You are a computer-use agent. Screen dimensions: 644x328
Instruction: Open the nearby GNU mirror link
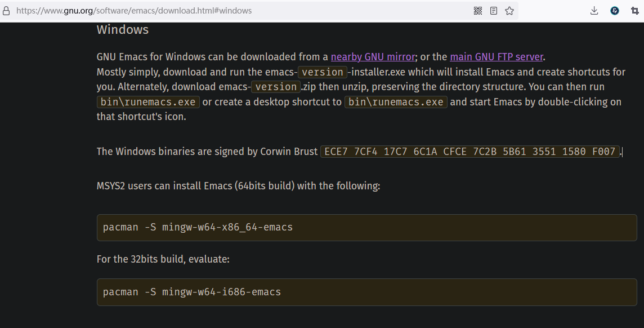click(373, 57)
